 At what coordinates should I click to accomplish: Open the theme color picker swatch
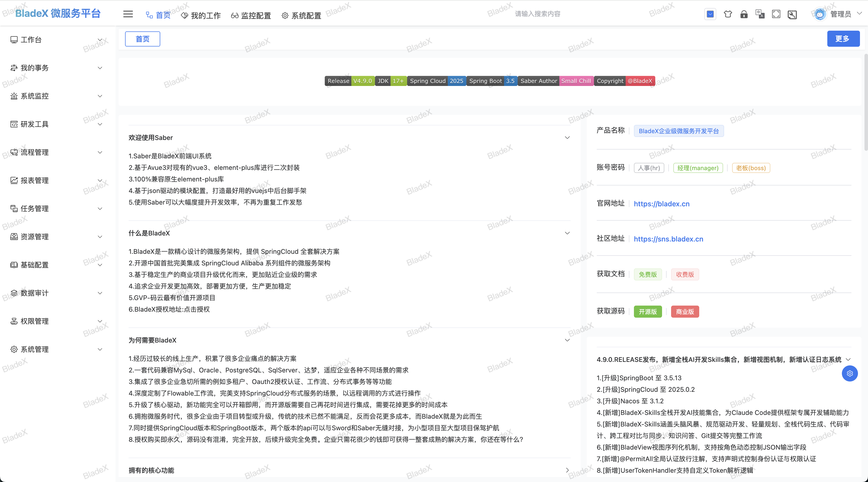710,14
